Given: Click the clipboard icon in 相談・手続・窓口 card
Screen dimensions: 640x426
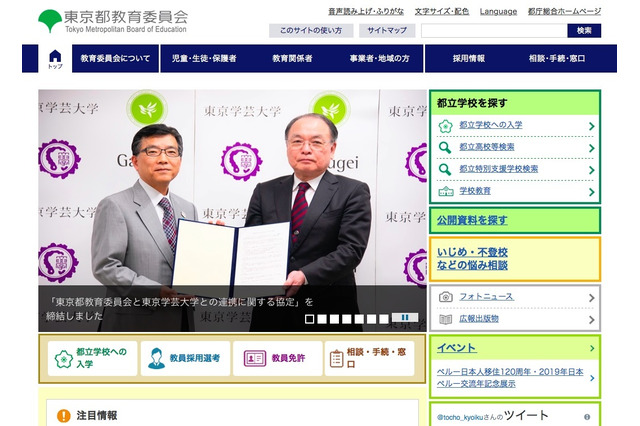Looking at the screenshot, I should [x=336, y=359].
